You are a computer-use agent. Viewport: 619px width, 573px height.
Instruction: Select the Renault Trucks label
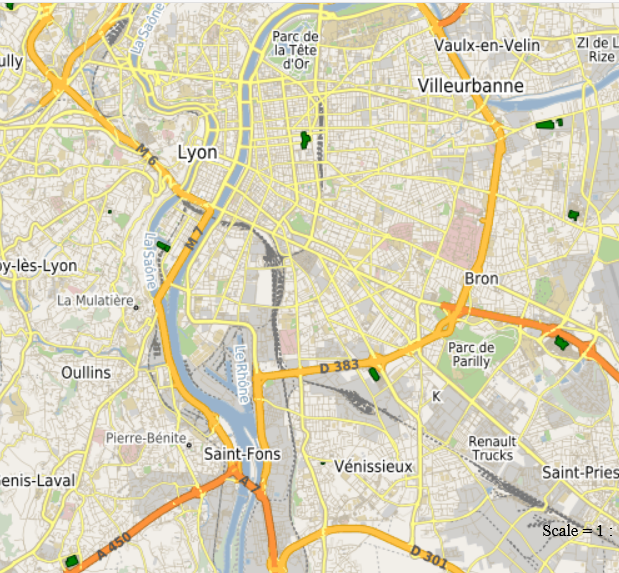click(492, 448)
